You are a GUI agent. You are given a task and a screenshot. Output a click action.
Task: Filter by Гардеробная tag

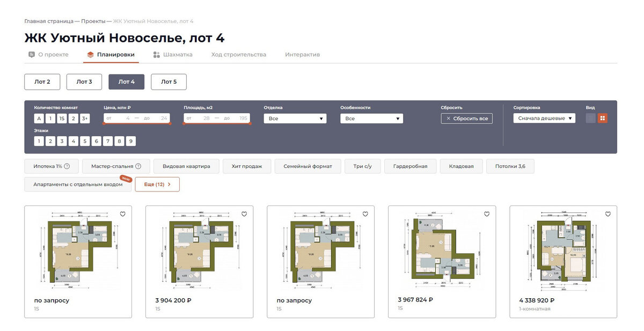pos(410,166)
